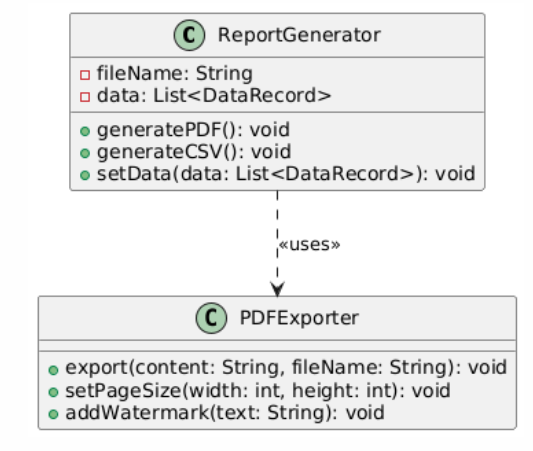Click the public icon beside setPageSize

pos(53,392)
